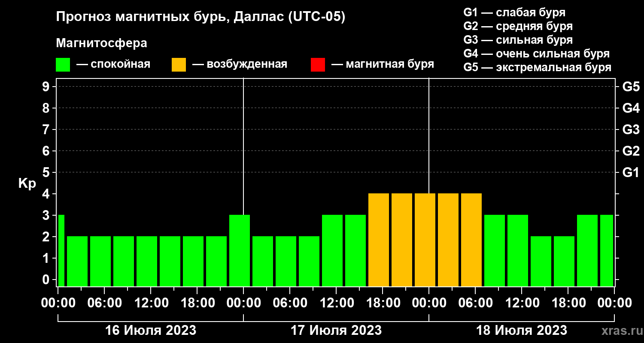Click the final narrow green bar at chart end
The width and height of the screenshot is (644, 343).
tap(607, 250)
